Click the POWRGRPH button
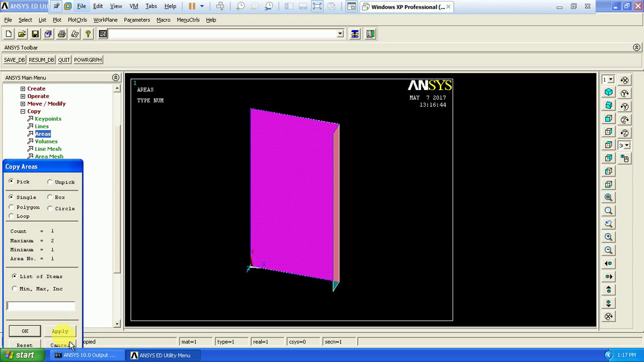The height and width of the screenshot is (362, 644). (88, 59)
